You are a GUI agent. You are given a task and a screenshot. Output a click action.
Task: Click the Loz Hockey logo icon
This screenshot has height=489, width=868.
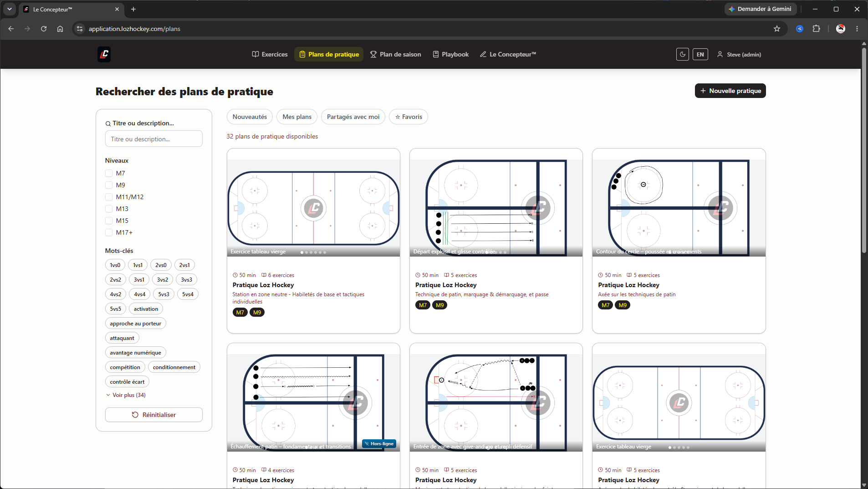(104, 54)
